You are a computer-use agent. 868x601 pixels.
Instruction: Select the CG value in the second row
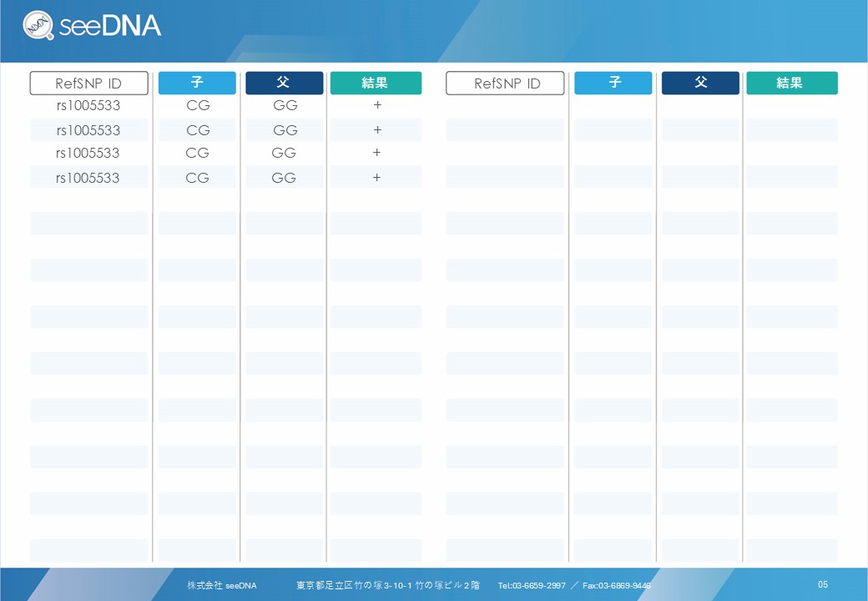point(198,130)
